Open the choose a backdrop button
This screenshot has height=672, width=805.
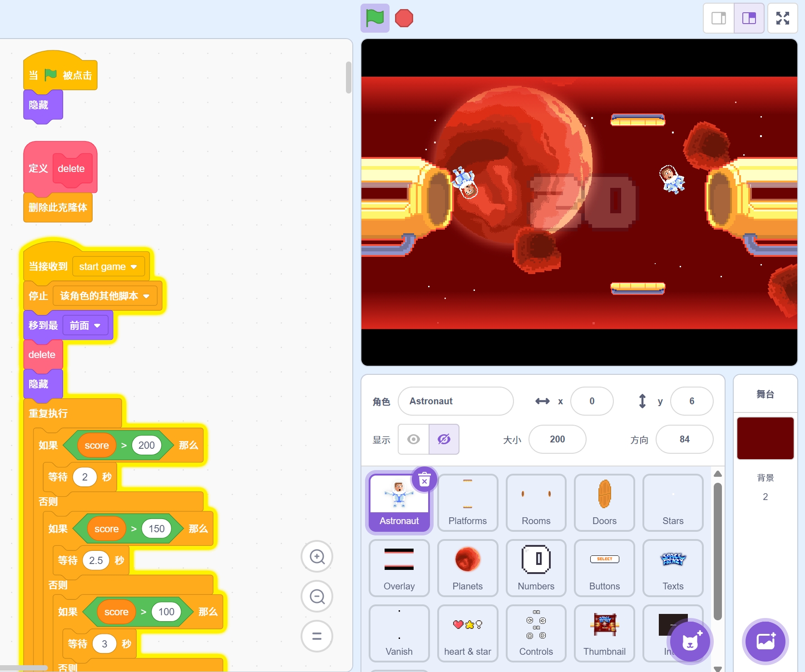[x=765, y=642]
